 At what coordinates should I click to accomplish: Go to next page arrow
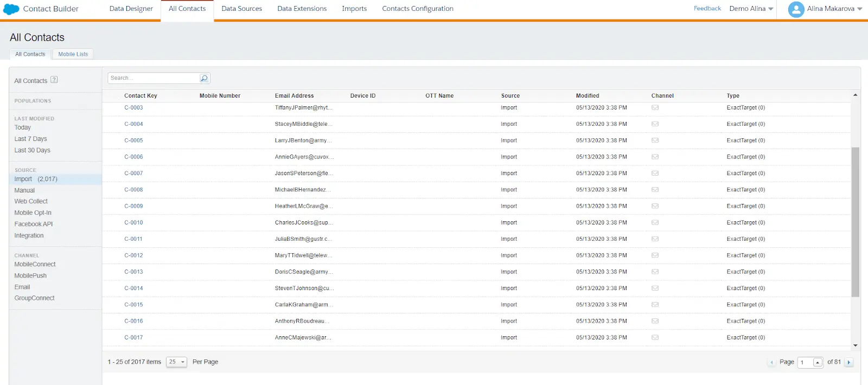(849, 362)
